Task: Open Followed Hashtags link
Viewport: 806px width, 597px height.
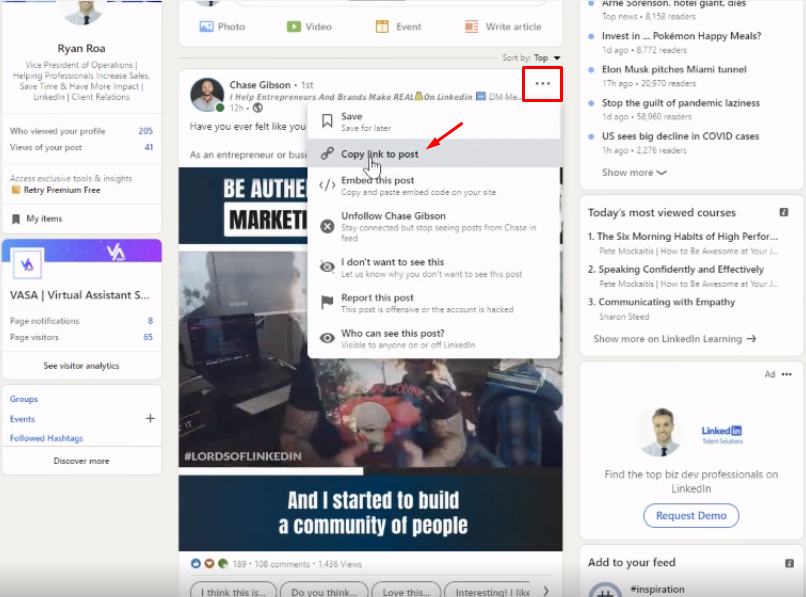Action: click(x=46, y=438)
